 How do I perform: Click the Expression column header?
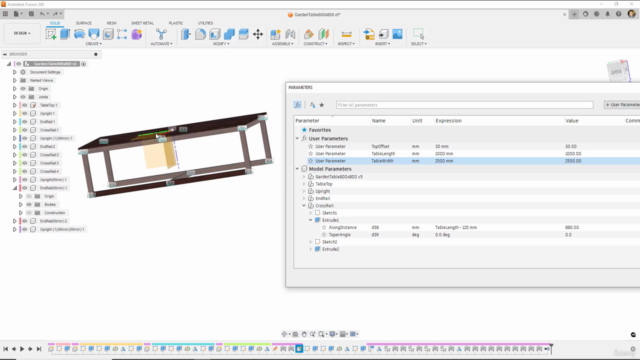449,121
